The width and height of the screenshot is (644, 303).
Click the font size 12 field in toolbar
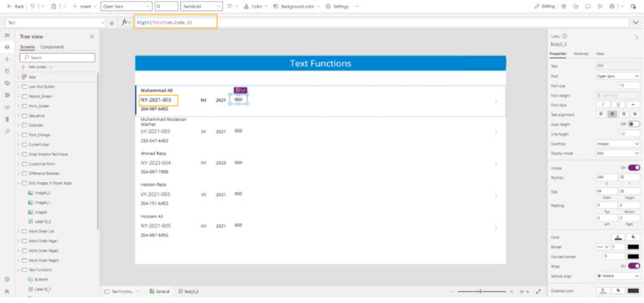pyautogui.click(x=166, y=7)
